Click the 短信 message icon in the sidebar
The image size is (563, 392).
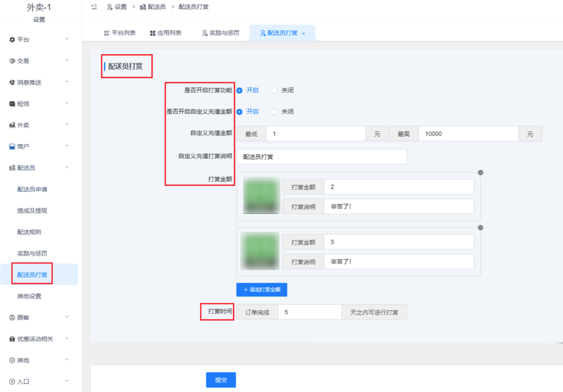pos(12,104)
